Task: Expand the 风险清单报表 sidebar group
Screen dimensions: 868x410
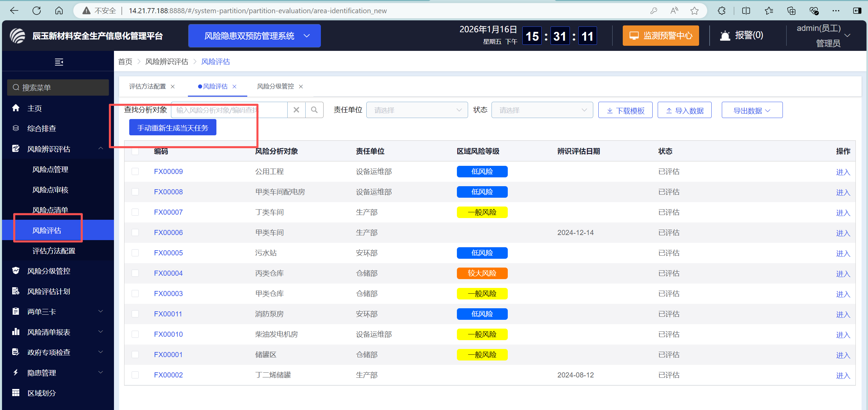Action: pyautogui.click(x=58, y=332)
